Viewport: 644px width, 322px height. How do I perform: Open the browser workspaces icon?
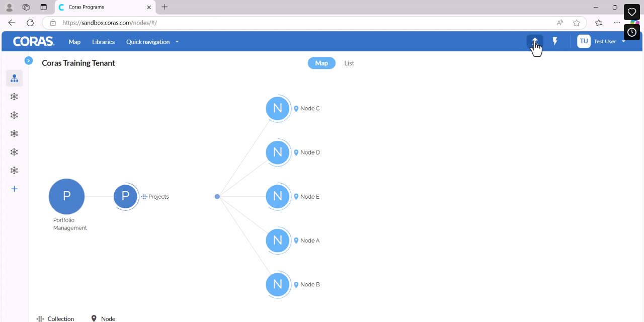click(x=26, y=7)
